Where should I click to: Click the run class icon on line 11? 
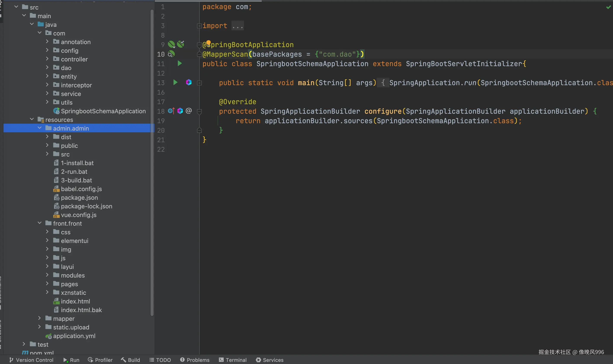(180, 64)
